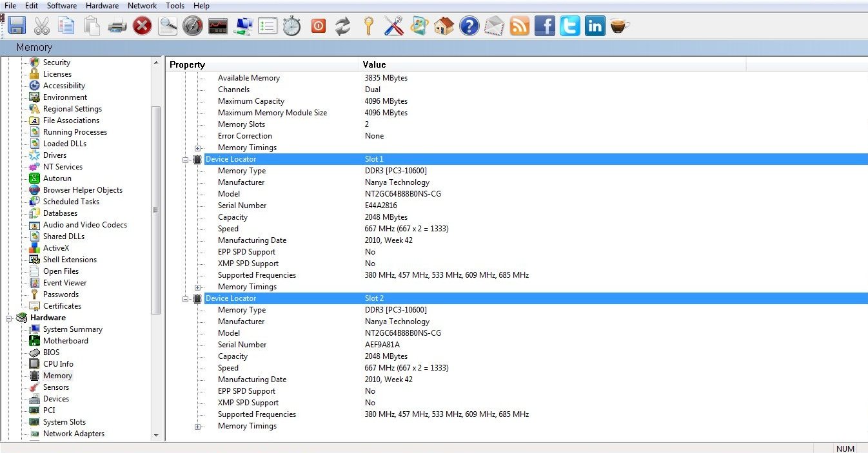Open the magnifying glass search tool

coord(168,26)
